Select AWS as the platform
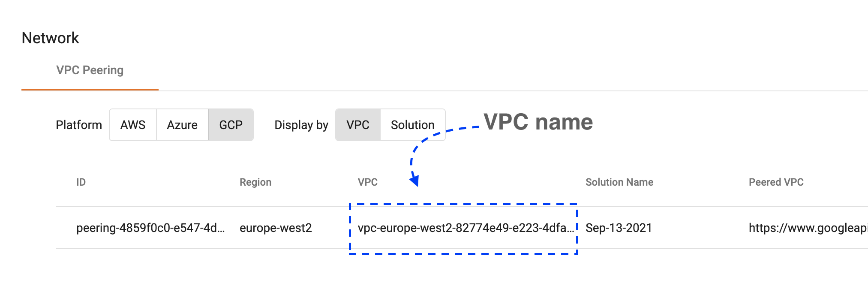The image size is (868, 292). [132, 125]
